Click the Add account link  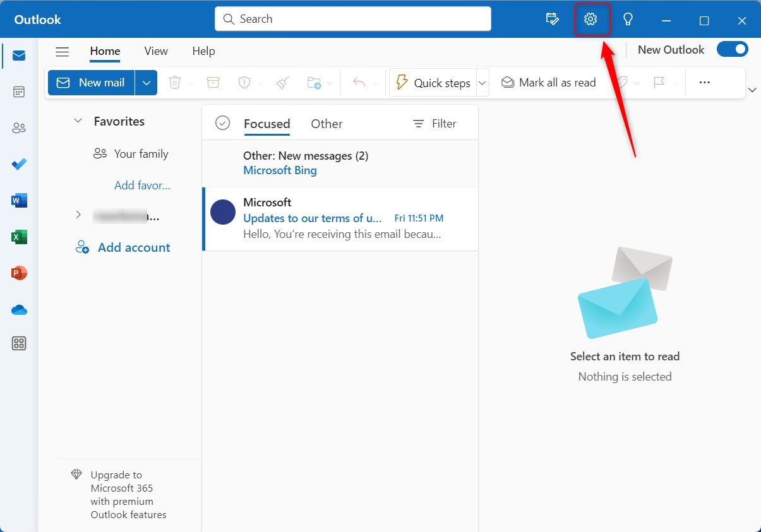coord(133,247)
